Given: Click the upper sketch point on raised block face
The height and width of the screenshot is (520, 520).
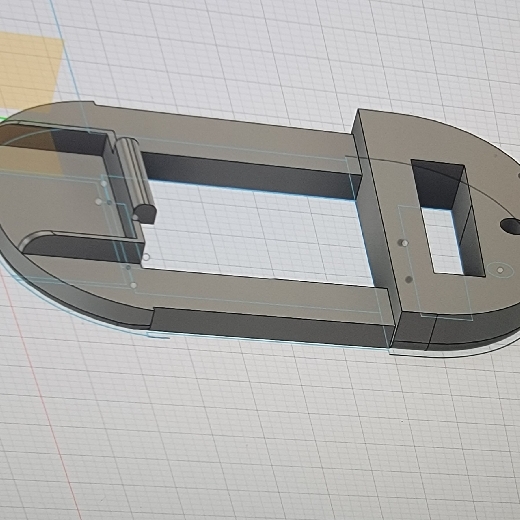Looking at the screenshot, I should (404, 243).
